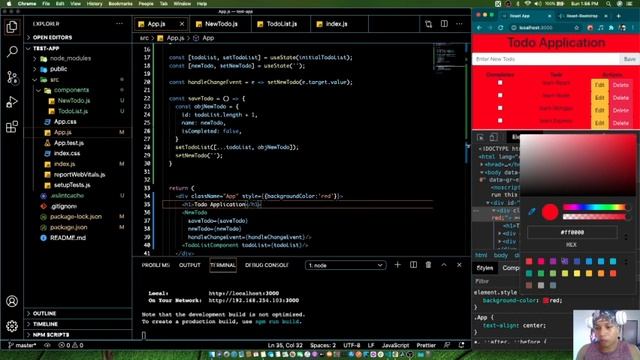The height and width of the screenshot is (360, 640).
Task: Click Delete button in last todo row
Action: tap(620, 123)
